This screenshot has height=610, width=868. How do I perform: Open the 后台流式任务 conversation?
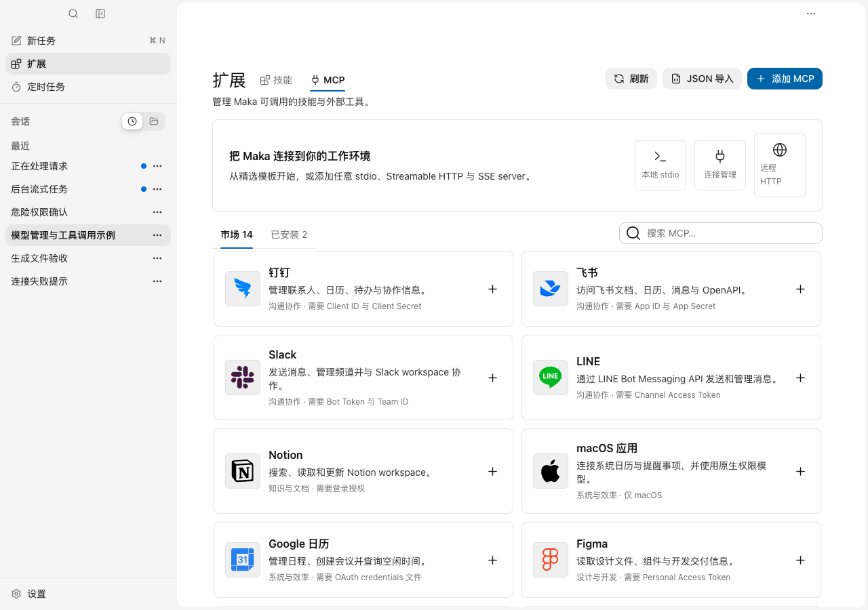(x=88, y=189)
